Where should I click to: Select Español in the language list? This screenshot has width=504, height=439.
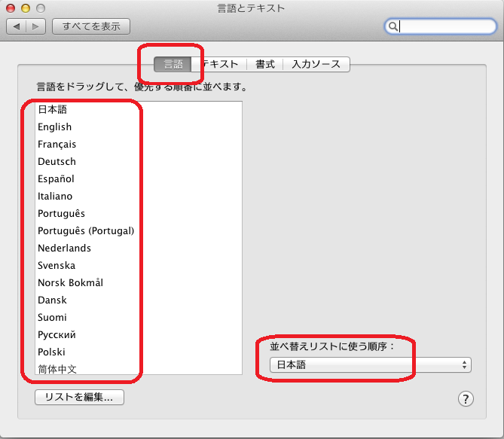(139, 179)
